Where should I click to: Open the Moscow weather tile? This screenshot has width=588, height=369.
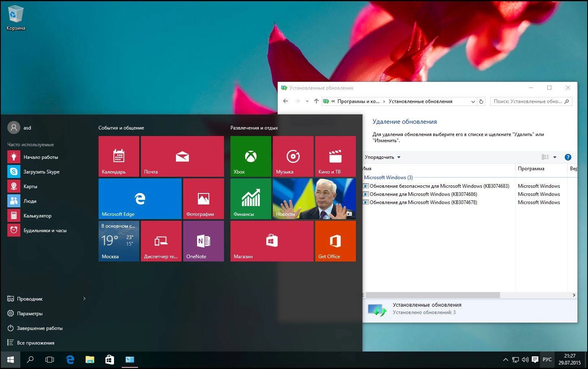[119, 241]
